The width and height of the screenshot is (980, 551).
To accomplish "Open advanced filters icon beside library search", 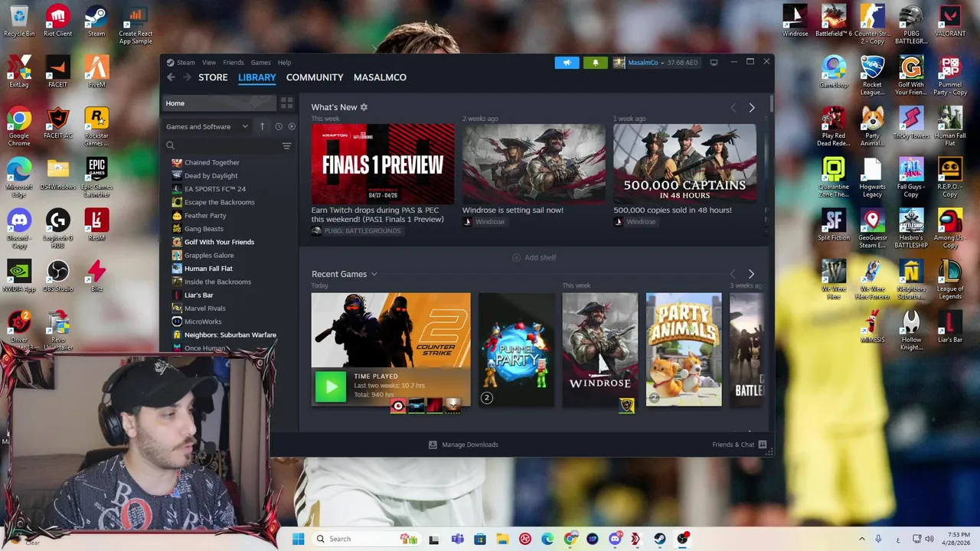I will click(x=286, y=145).
